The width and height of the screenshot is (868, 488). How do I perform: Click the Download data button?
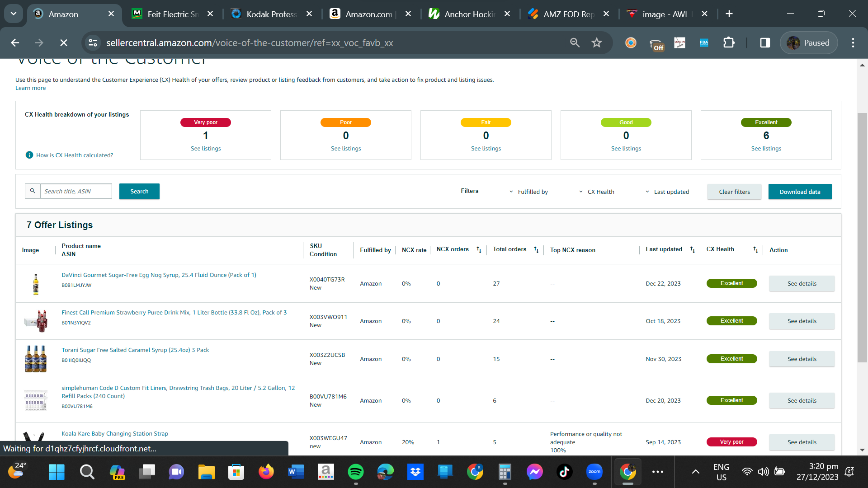click(x=800, y=192)
